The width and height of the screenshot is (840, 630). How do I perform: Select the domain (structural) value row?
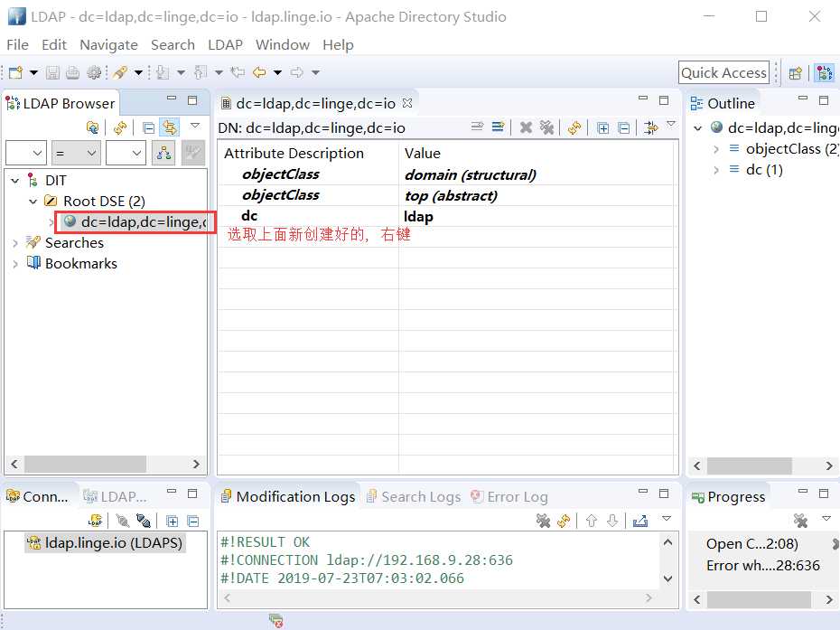[x=471, y=174]
